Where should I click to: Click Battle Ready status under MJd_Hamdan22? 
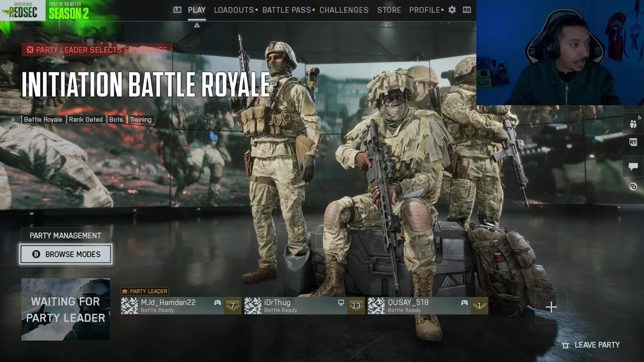pyautogui.click(x=157, y=310)
